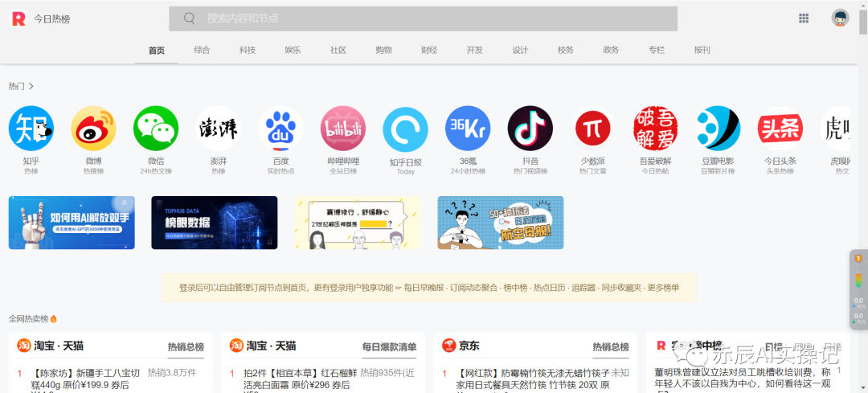868x393 pixels.
Task: Open the 知乎 hot list icon
Action: 31,129
